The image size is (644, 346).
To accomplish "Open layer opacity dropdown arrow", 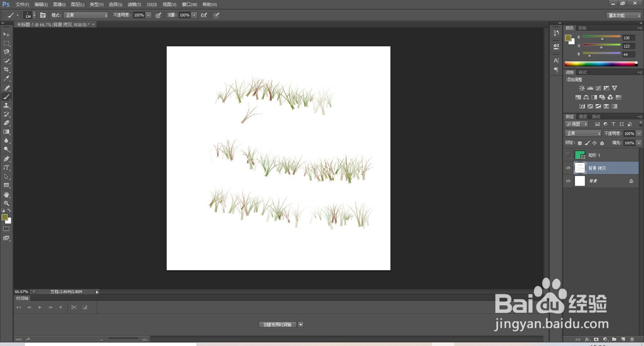I will [639, 133].
